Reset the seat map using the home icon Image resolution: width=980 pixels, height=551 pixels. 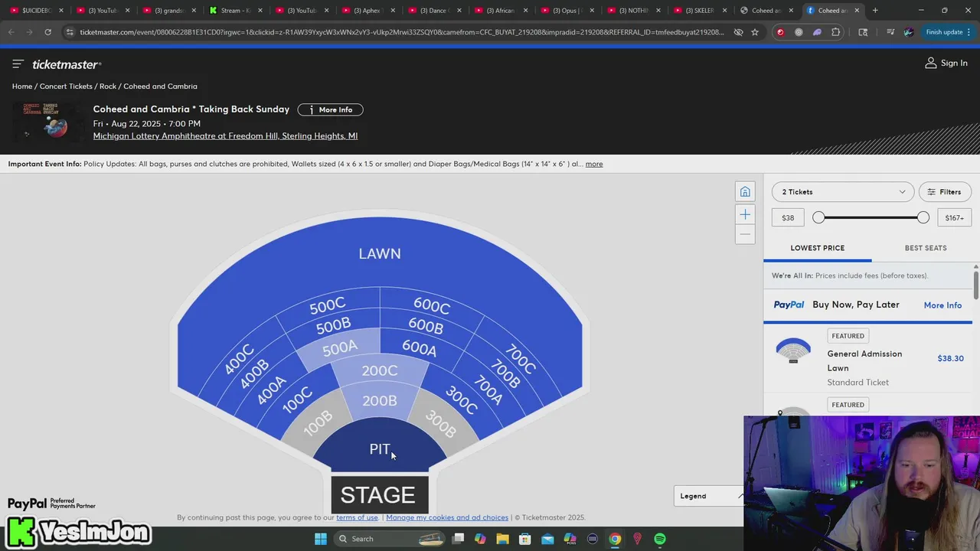[745, 191]
